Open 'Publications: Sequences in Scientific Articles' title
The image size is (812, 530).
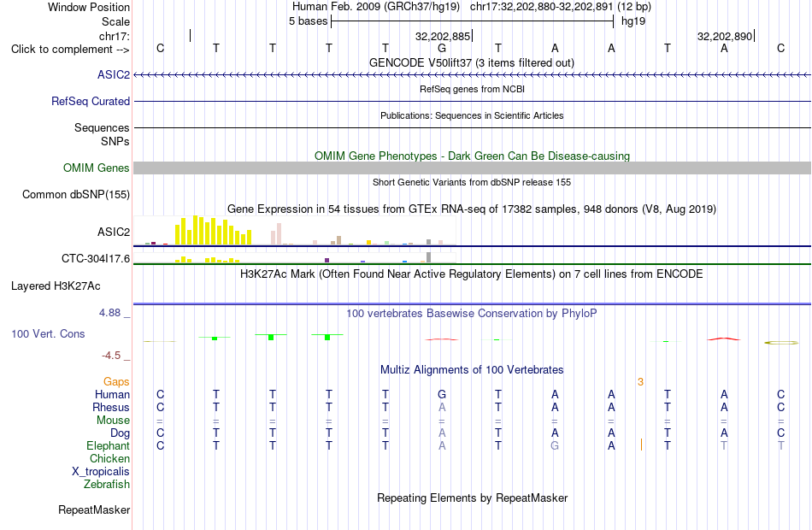coord(472,115)
